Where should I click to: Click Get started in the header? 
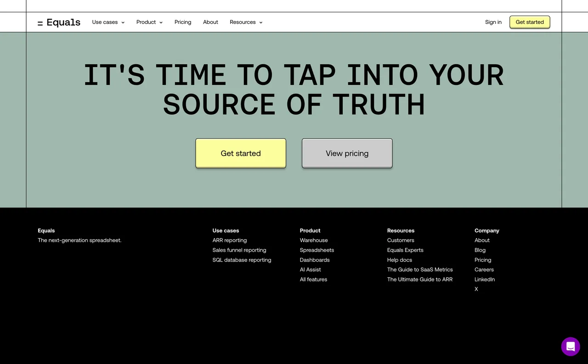[x=529, y=22]
